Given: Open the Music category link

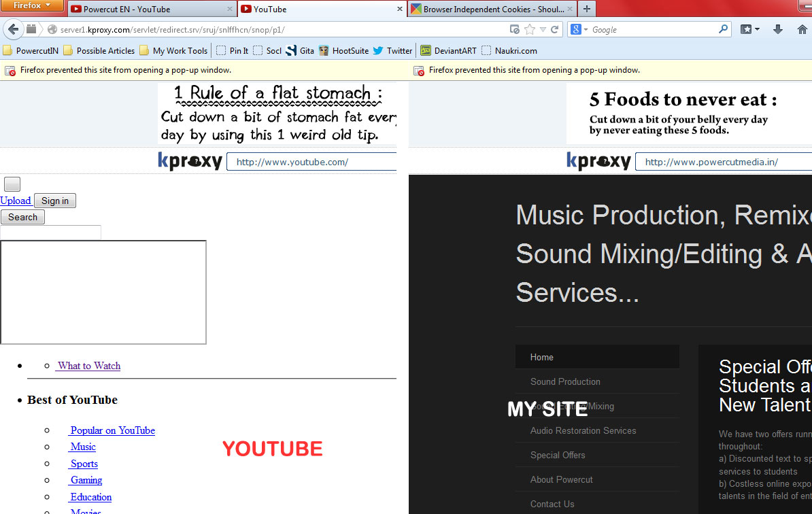Looking at the screenshot, I should [83, 447].
